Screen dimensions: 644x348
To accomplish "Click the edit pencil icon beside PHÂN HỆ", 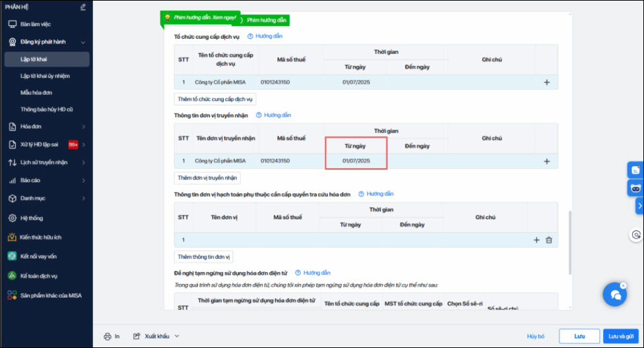I will click(x=83, y=7).
